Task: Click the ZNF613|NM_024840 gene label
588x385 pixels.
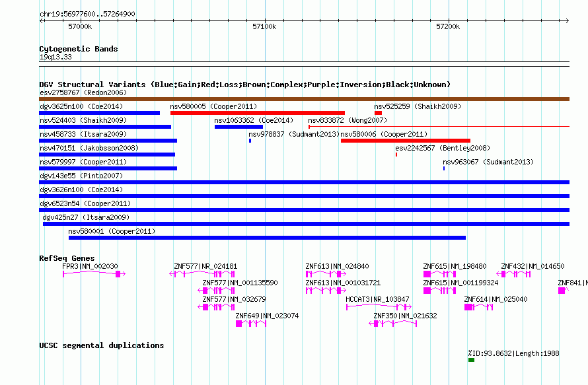Action: [x=337, y=266]
